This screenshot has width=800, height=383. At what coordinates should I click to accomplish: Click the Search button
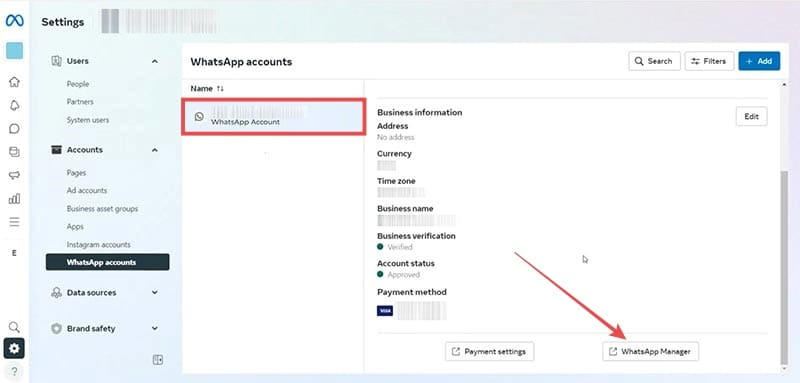654,61
